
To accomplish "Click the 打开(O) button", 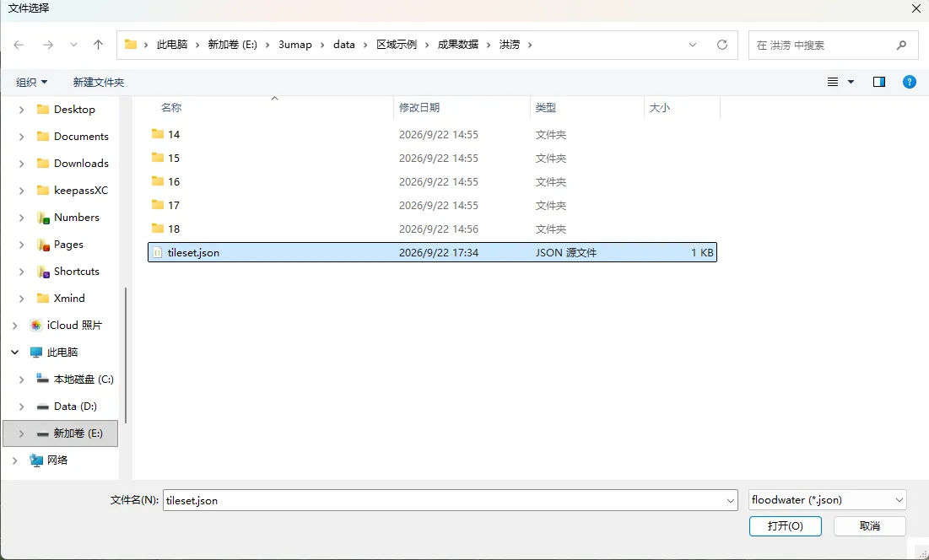I will pyautogui.click(x=785, y=526).
